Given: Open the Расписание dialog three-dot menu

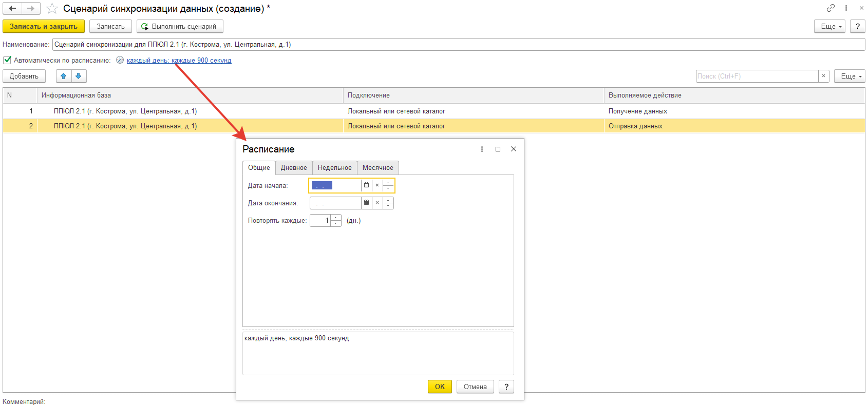Looking at the screenshot, I should tap(482, 149).
